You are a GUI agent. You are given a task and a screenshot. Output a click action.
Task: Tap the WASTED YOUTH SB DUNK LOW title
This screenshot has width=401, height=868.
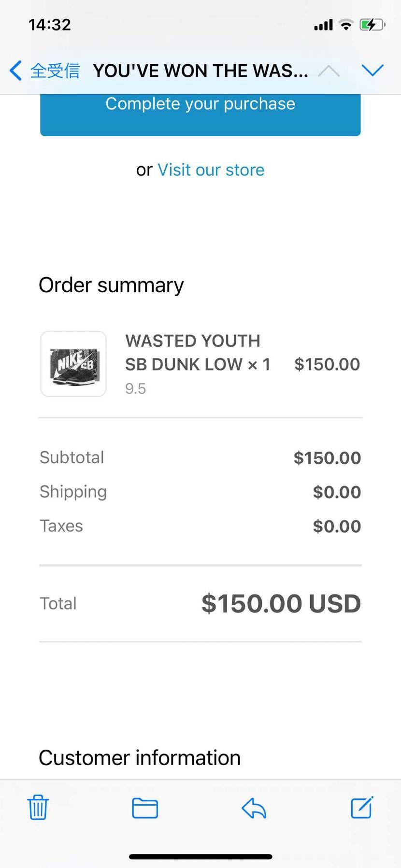pos(193,352)
